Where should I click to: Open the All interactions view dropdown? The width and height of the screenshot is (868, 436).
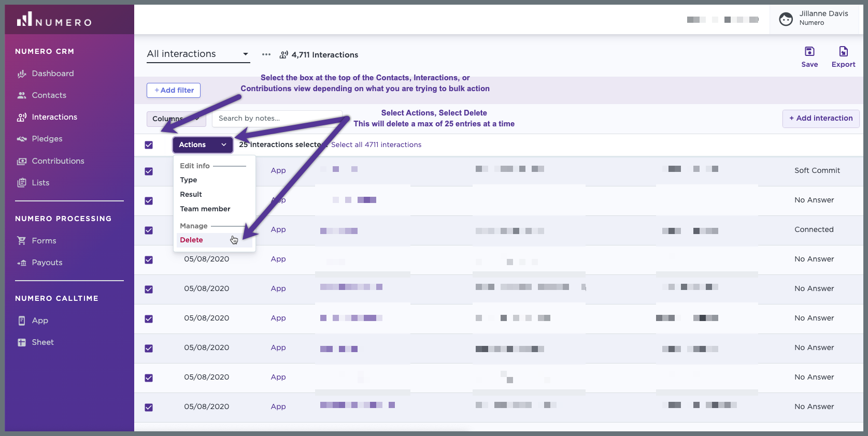[198, 54]
